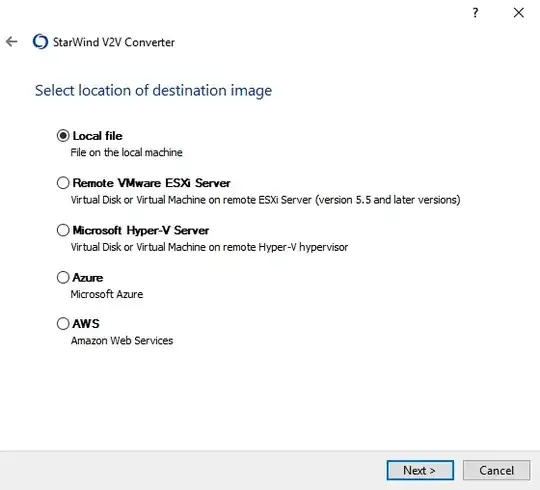
Task: Click the 'Microsoft Azure' description text
Action: pos(107,294)
